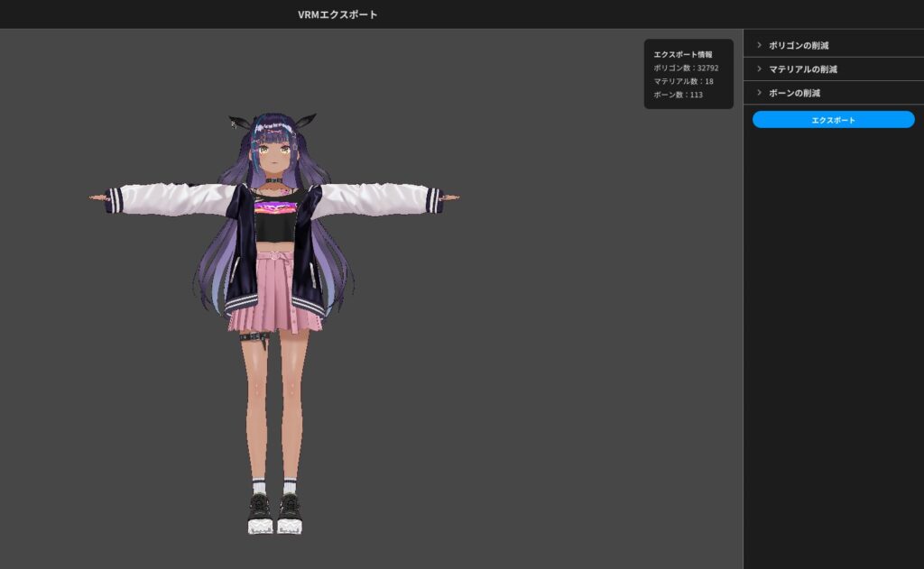Click the avatar's white sneakers
This screenshot has width=924, height=569.
pyautogui.click(x=262, y=523)
